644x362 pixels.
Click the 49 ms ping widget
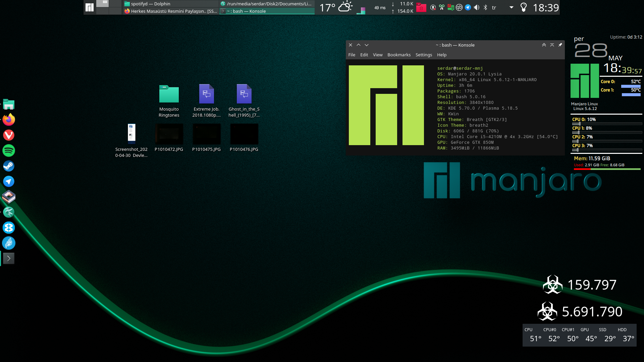[x=380, y=8]
